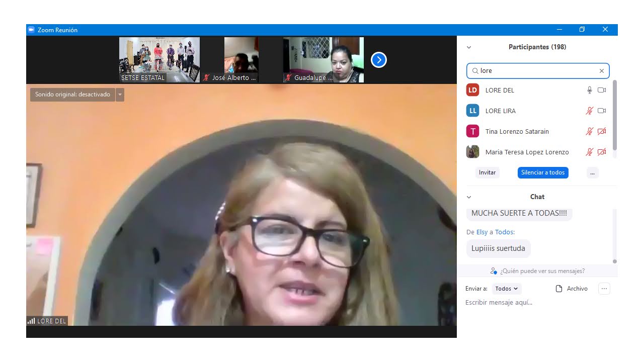The height and width of the screenshot is (362, 644).
Task: Select Maria Teresa Lopez Lorenzo name
Action: pyautogui.click(x=527, y=152)
